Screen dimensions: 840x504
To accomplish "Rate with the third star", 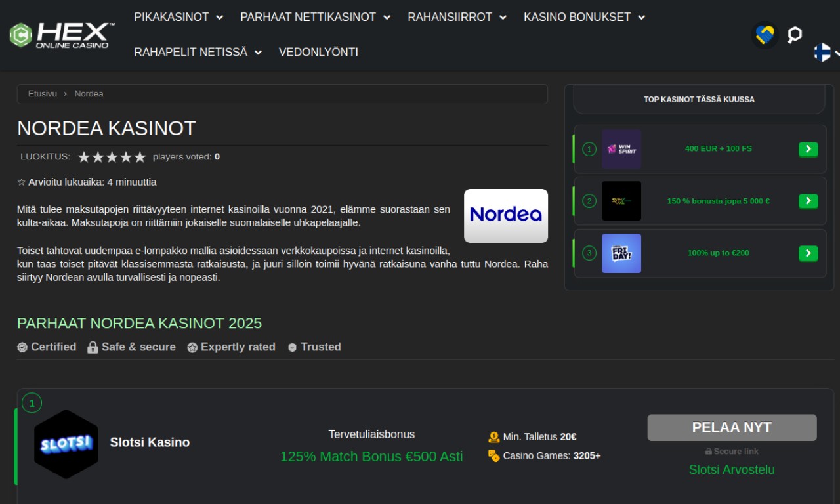I will coord(112,157).
